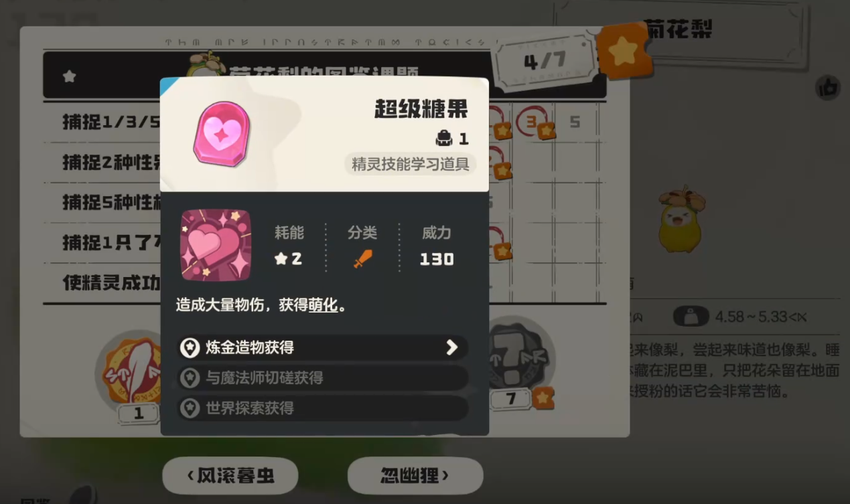Click the pink Super Candy item icon
850x504 pixels.
(222, 134)
